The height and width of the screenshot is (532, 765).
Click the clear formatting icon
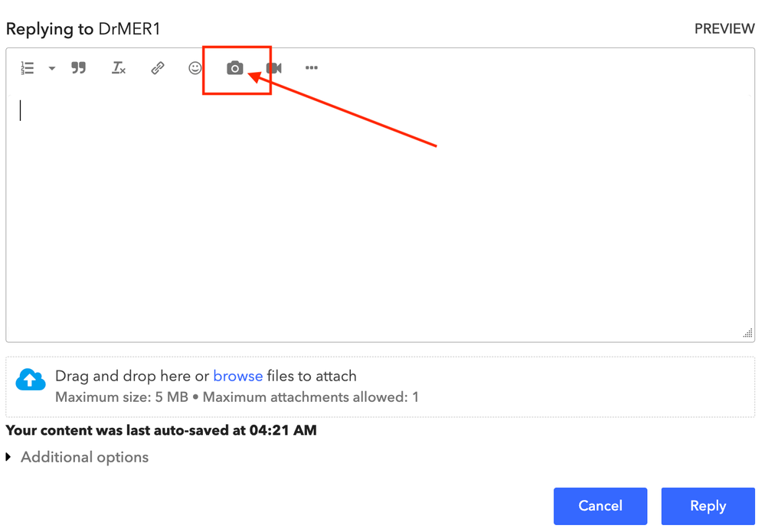(119, 68)
